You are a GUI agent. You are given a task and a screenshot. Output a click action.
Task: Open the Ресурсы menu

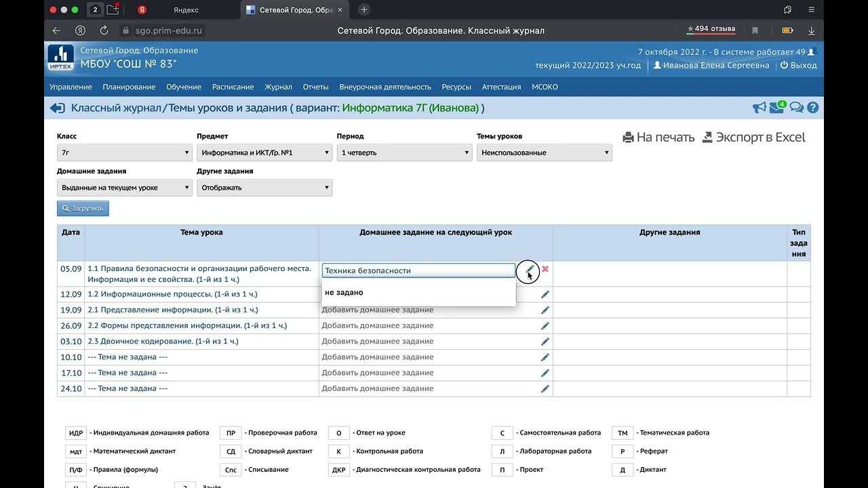coord(456,87)
